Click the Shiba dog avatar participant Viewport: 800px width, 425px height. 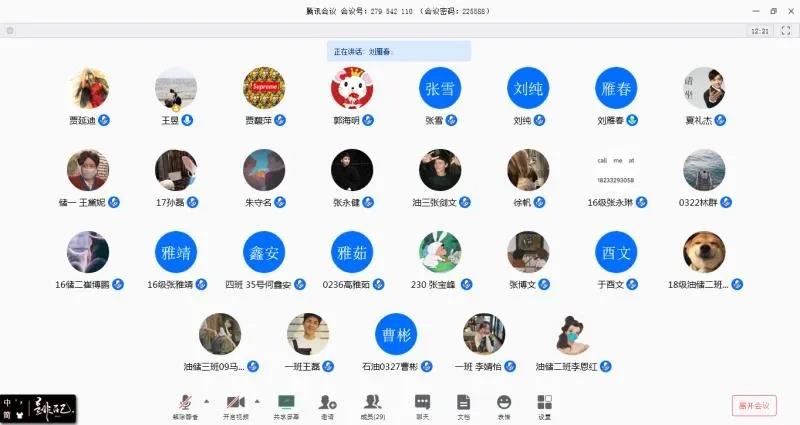click(704, 253)
